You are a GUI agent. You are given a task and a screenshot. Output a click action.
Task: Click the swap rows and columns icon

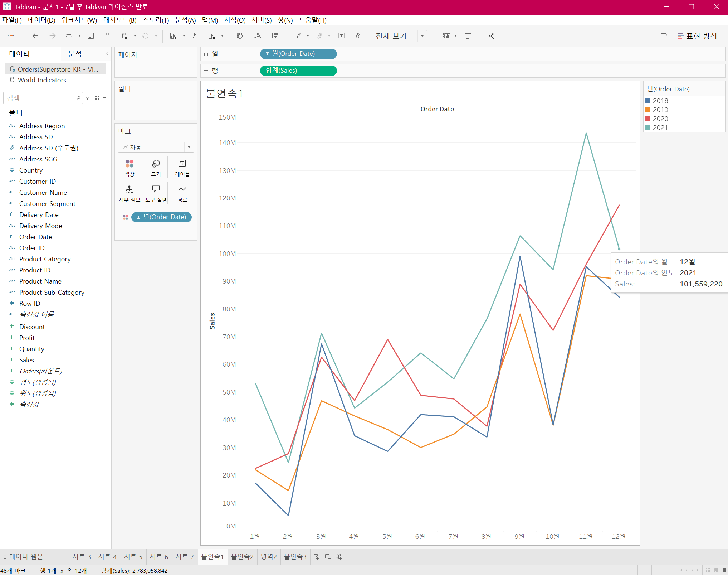pyautogui.click(x=240, y=36)
